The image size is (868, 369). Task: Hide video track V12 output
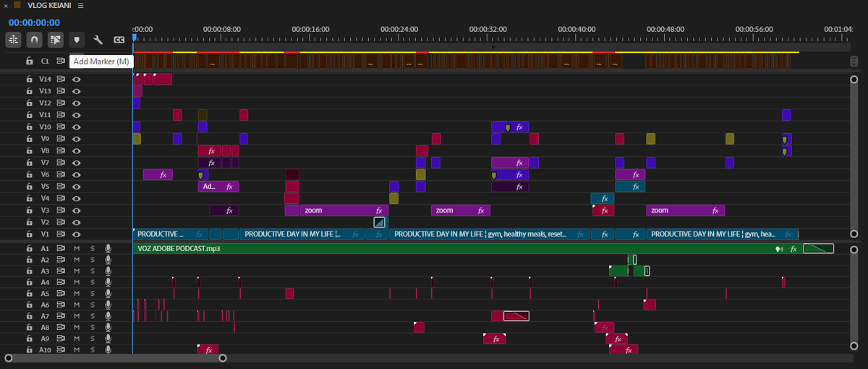pyautogui.click(x=76, y=103)
